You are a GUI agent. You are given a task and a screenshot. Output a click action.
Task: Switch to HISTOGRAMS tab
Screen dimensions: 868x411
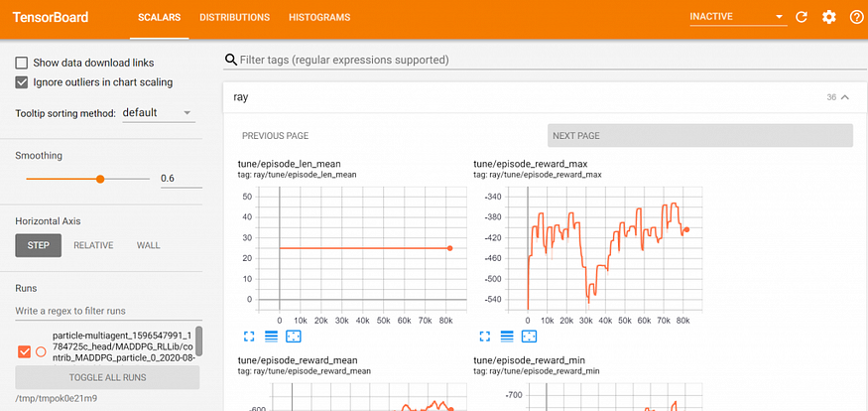coord(319,17)
